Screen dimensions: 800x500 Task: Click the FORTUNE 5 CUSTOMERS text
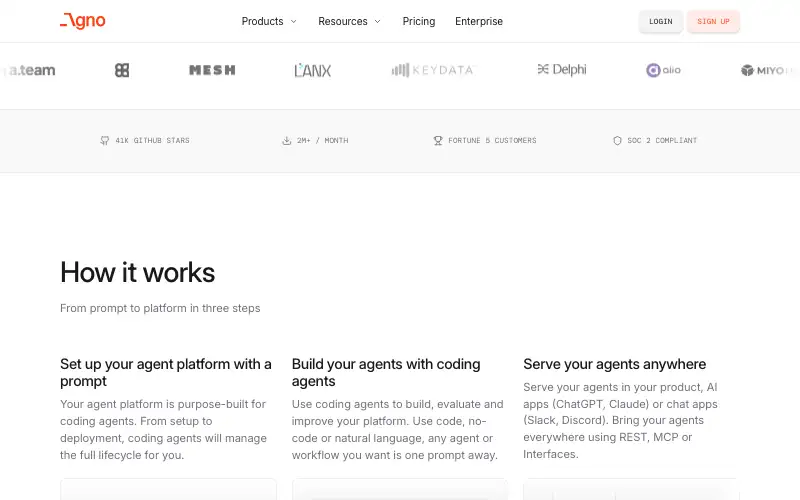[x=492, y=140]
